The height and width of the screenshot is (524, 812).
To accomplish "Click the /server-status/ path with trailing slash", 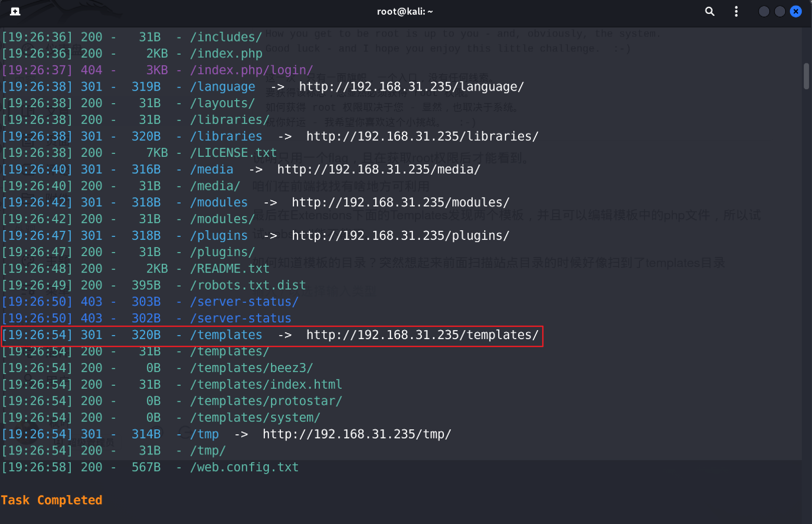I will coord(244,302).
